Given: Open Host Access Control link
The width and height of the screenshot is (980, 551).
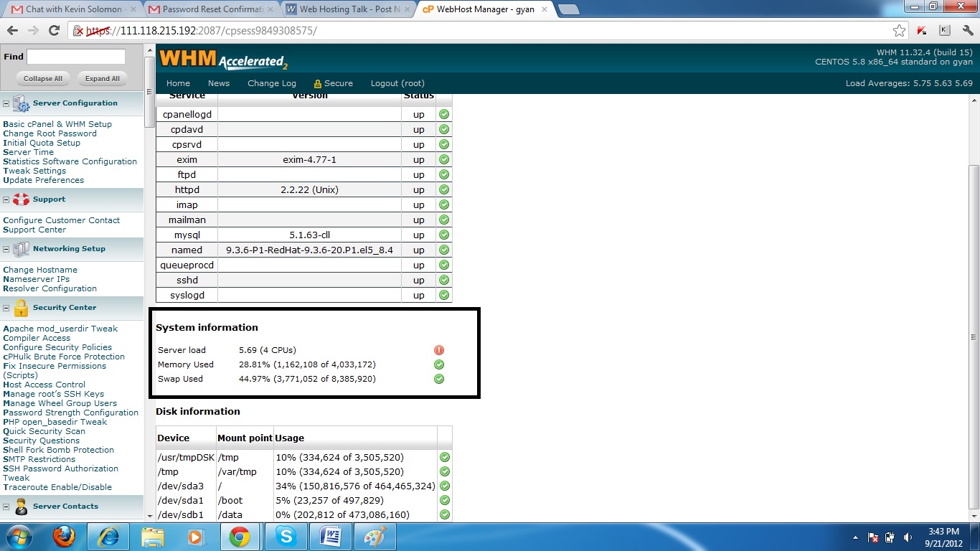Looking at the screenshot, I should point(44,385).
